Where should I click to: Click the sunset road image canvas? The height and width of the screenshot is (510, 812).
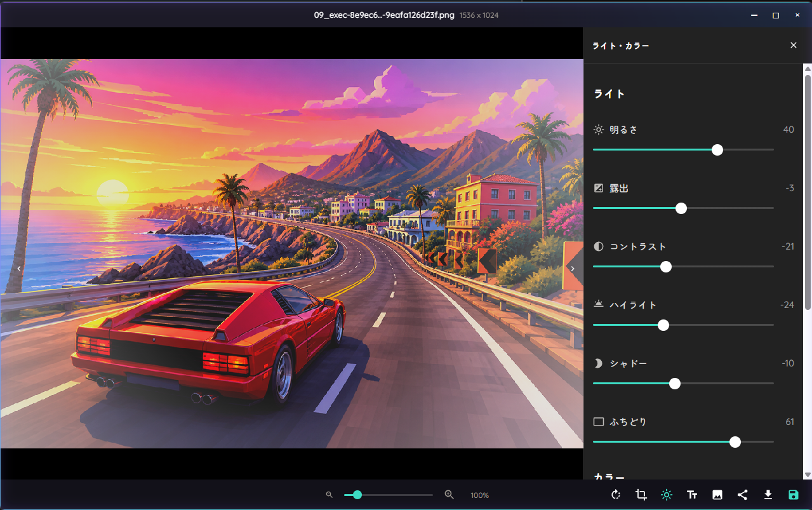click(291, 253)
